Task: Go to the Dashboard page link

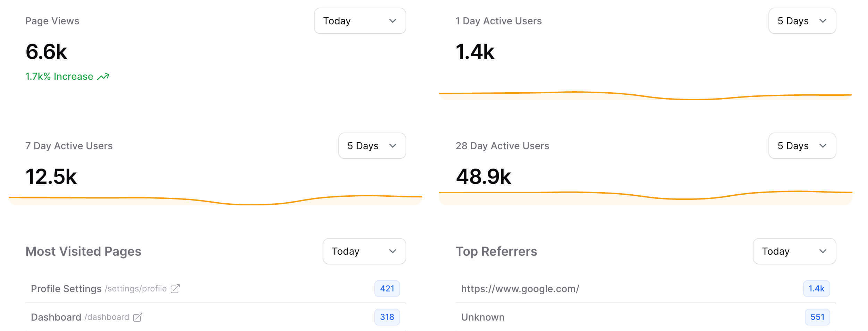Action: [56, 317]
